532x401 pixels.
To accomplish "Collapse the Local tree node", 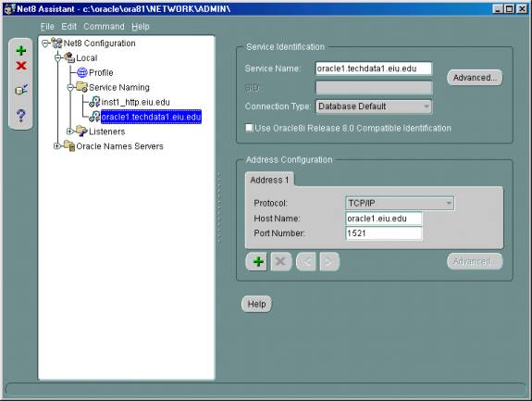I will [x=57, y=58].
